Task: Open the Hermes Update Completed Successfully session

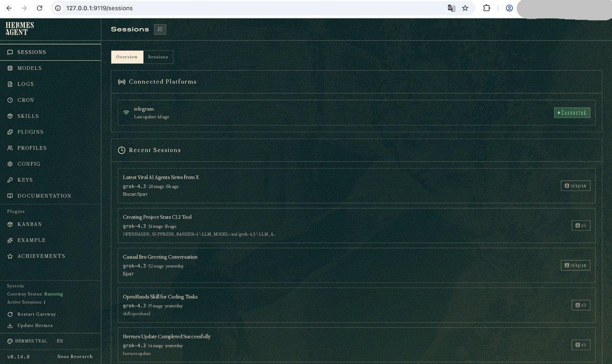Action: pyautogui.click(x=356, y=345)
